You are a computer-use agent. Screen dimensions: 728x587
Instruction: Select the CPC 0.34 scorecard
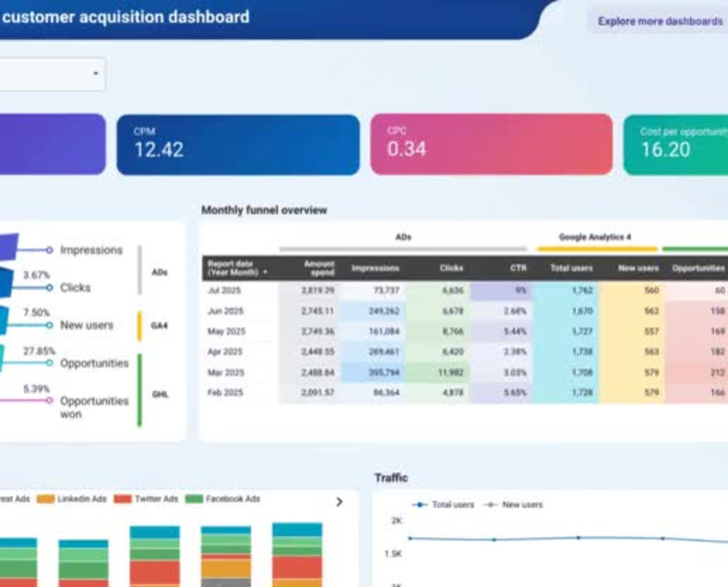tap(491, 144)
